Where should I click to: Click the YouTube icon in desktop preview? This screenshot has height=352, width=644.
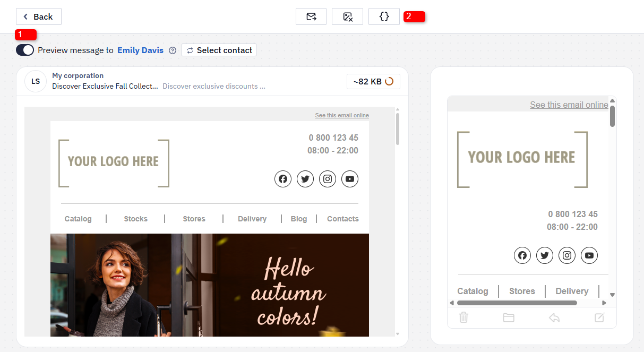click(350, 179)
